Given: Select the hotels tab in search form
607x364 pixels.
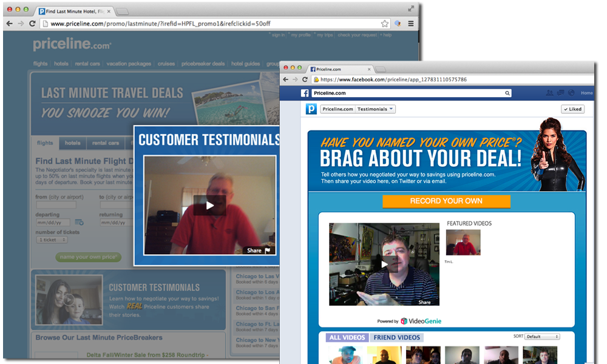Looking at the screenshot, I should [73, 143].
